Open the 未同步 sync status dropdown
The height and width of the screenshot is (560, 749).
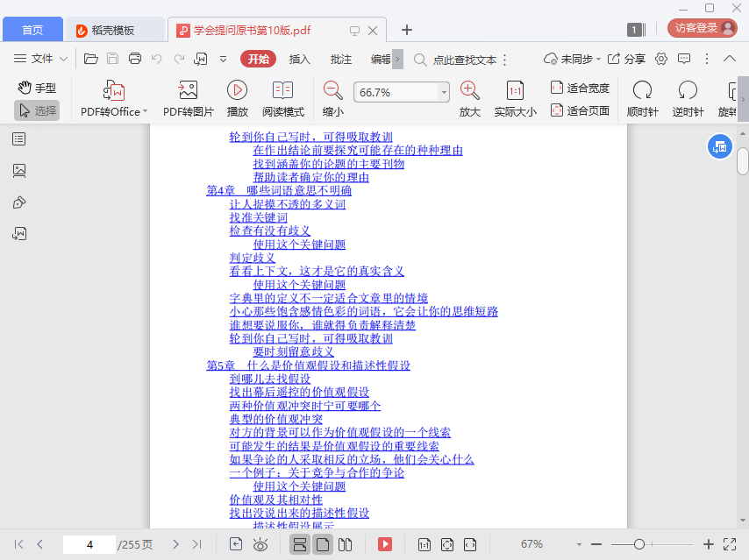pyautogui.click(x=572, y=60)
